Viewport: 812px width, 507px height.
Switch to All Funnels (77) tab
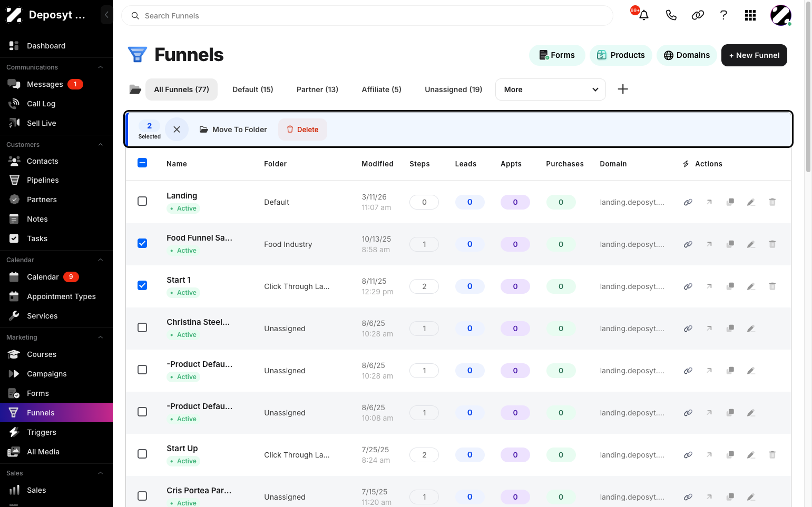click(181, 90)
